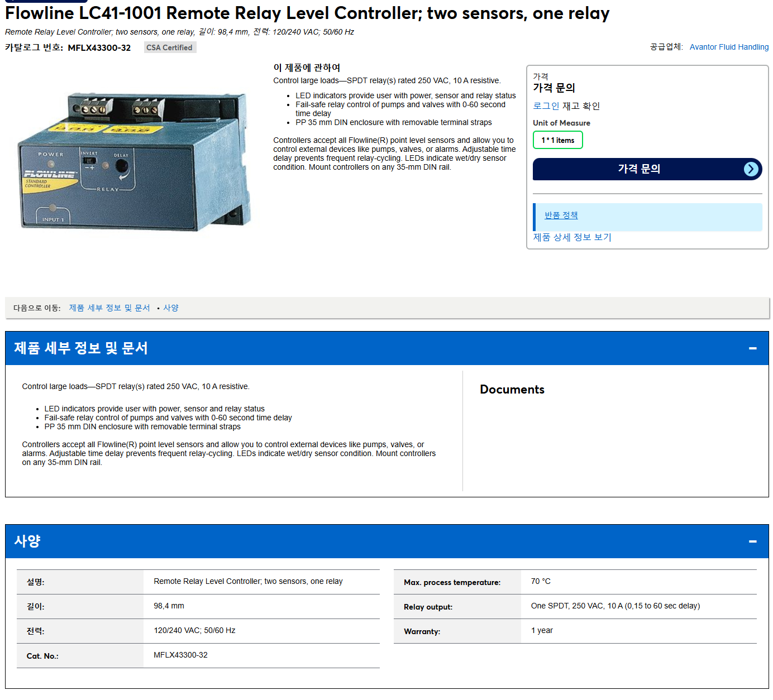This screenshot has height=700, width=773.
Task: Collapse the 사양 section with minus icon
Action: pos(752,541)
